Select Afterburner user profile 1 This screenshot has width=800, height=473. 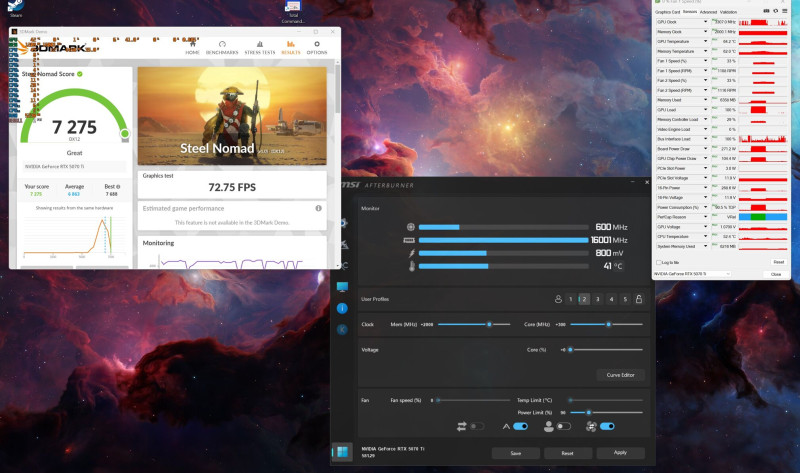pos(571,299)
